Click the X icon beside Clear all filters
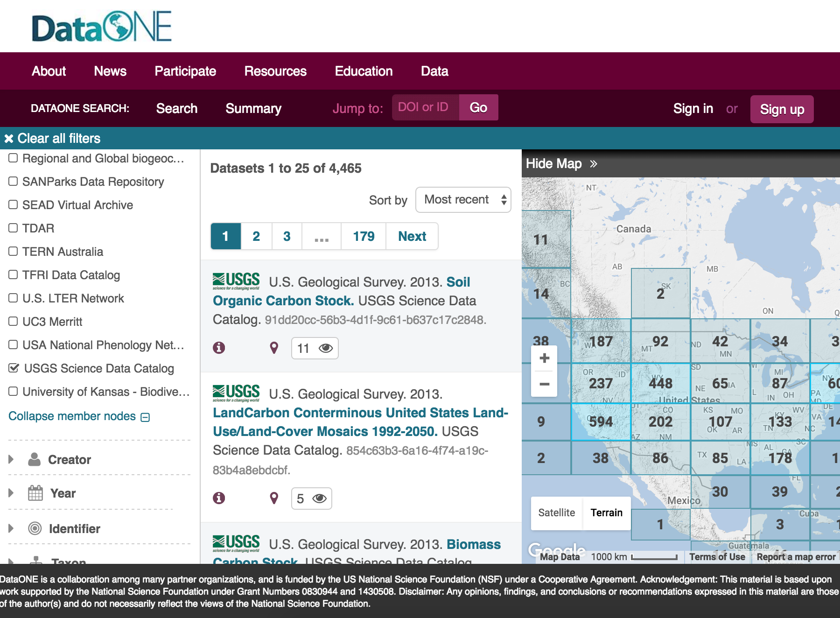This screenshot has height=618, width=840. (8, 138)
